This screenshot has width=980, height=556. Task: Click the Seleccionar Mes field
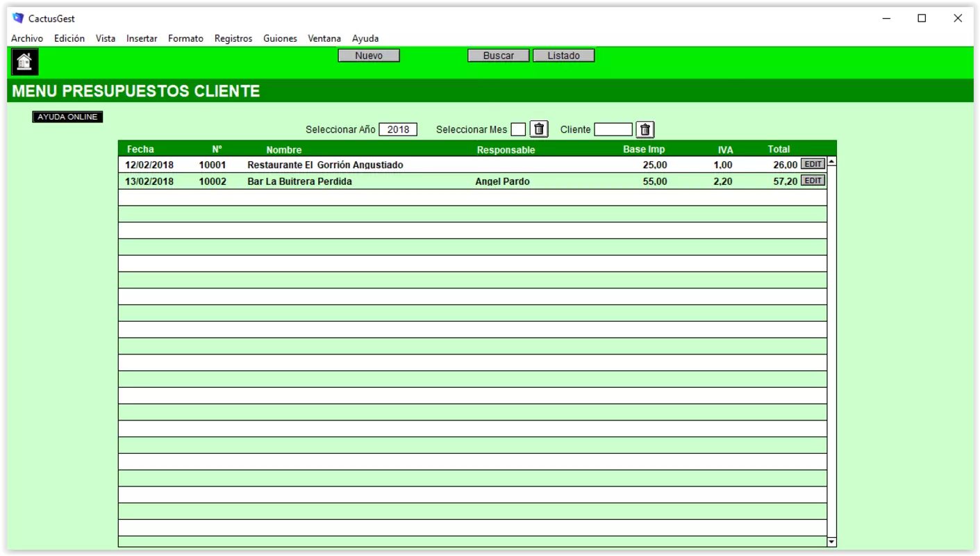point(518,129)
